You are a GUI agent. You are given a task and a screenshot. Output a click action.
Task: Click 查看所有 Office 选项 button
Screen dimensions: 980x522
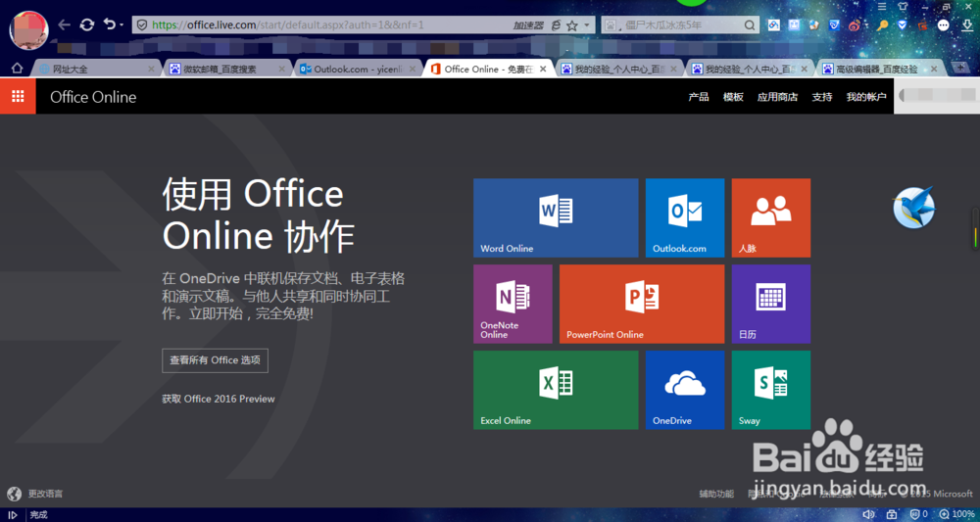(x=215, y=360)
